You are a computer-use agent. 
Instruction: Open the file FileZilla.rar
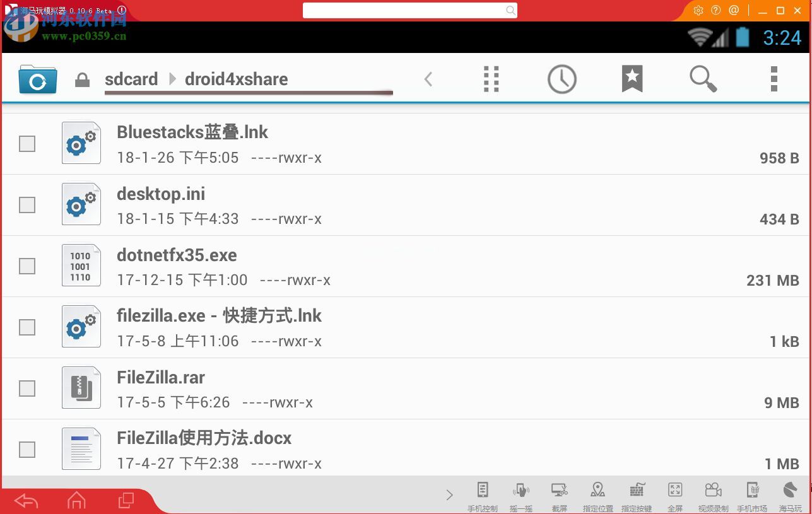point(406,388)
